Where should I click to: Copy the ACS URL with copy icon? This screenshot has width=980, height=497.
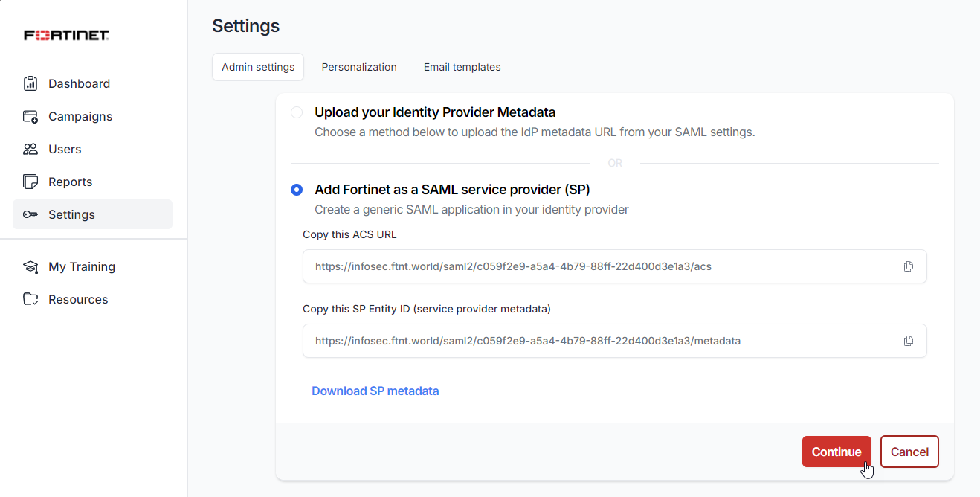(x=908, y=266)
